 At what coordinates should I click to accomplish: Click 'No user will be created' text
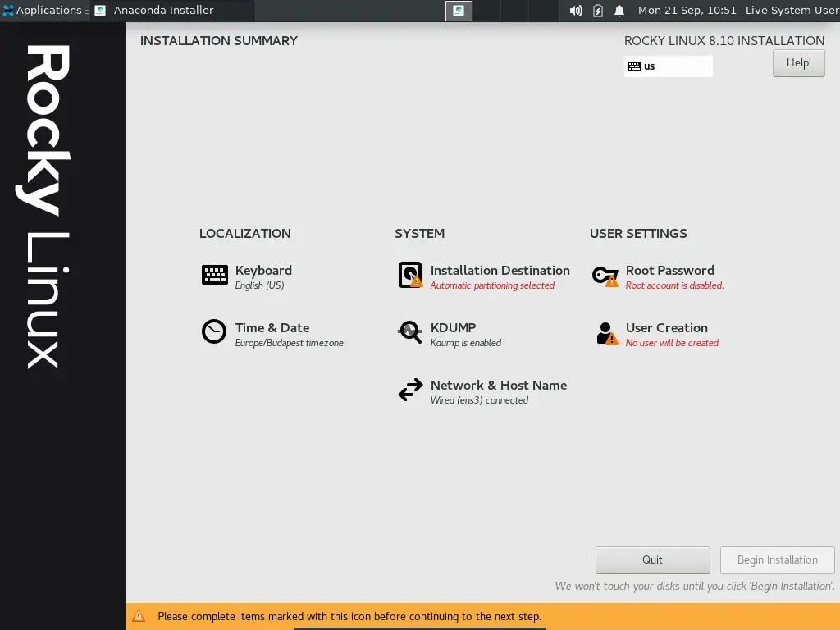(672, 343)
